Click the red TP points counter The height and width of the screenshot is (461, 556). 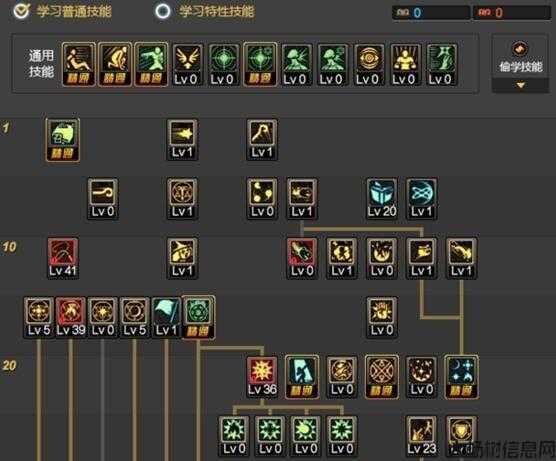(x=512, y=13)
